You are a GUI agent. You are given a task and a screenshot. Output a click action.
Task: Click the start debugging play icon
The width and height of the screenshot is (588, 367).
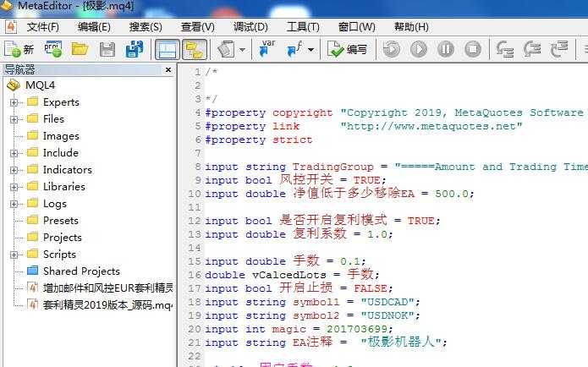[x=419, y=49]
